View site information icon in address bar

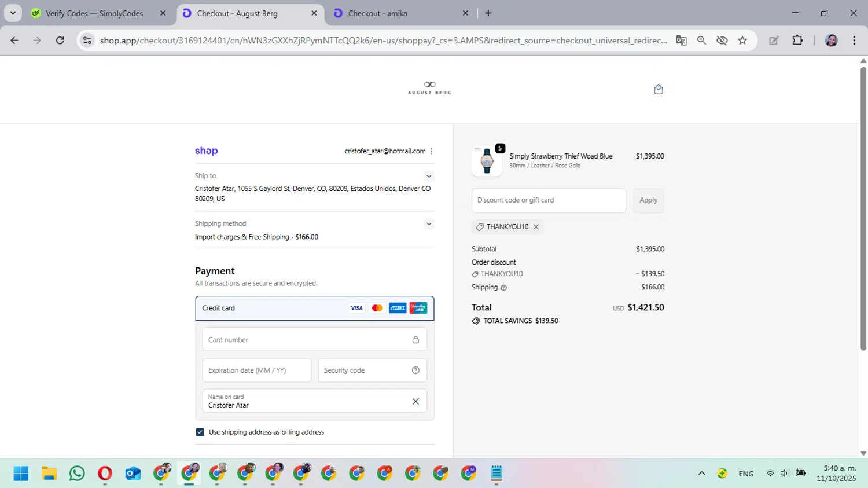tap(87, 41)
